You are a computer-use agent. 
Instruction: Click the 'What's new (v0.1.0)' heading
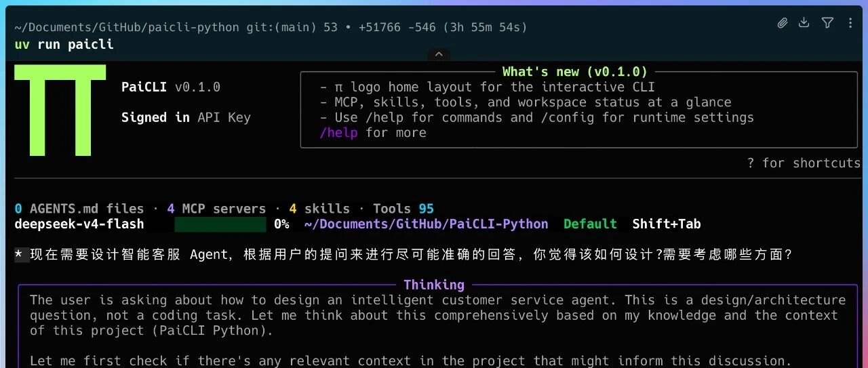pyautogui.click(x=574, y=72)
